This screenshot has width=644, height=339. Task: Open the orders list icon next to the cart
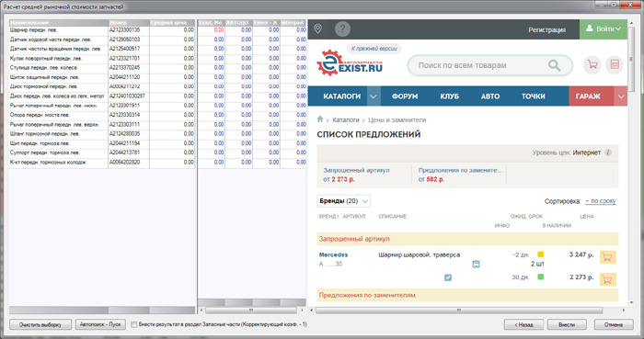[x=615, y=64]
